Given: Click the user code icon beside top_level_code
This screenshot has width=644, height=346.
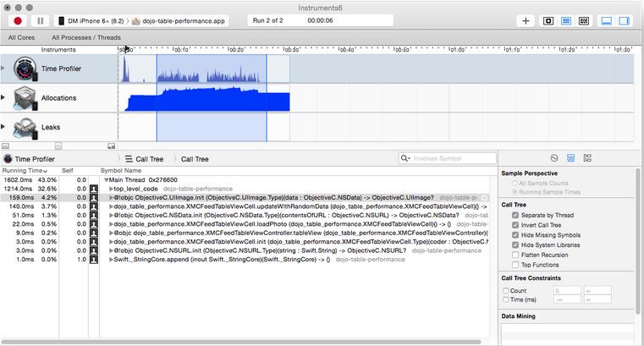Looking at the screenshot, I should (x=94, y=189).
